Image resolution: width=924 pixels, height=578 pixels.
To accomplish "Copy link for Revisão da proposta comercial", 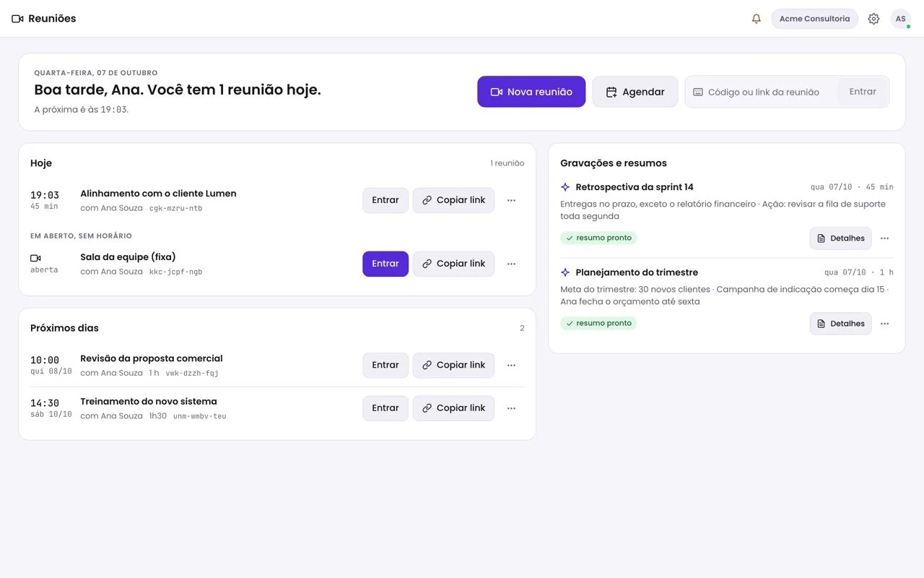I will coord(453,365).
